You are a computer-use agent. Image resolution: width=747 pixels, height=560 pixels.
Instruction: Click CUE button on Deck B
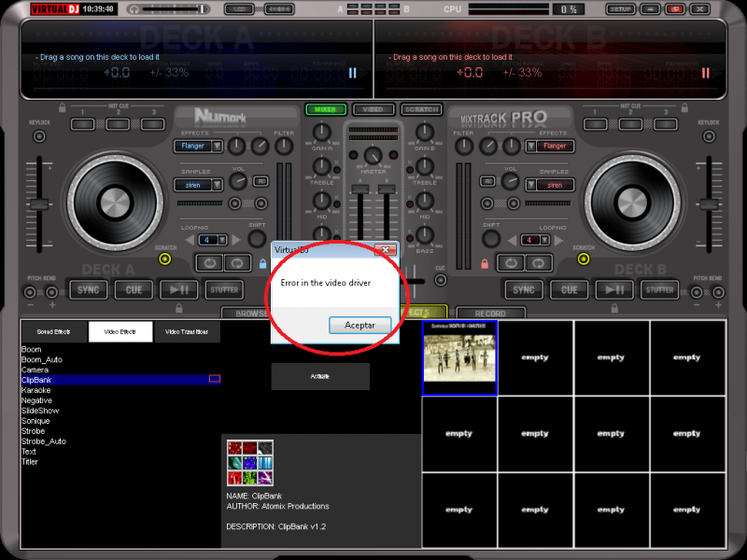pos(569,289)
